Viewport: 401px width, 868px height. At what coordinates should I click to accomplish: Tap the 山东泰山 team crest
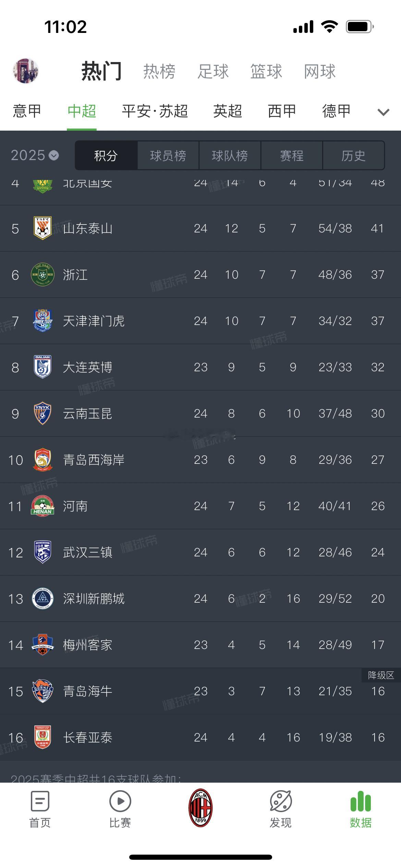(42, 228)
